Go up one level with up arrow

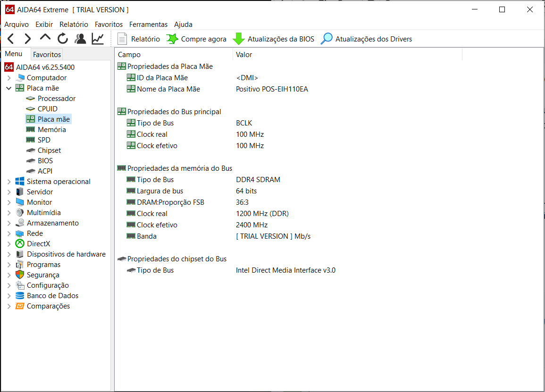pos(45,38)
